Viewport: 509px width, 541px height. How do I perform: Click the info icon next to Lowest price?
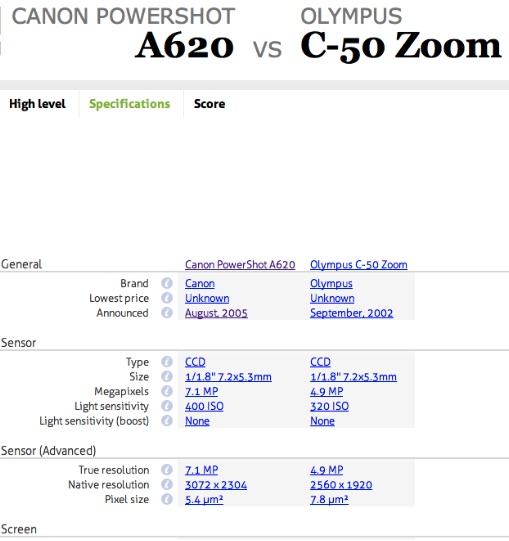click(167, 298)
